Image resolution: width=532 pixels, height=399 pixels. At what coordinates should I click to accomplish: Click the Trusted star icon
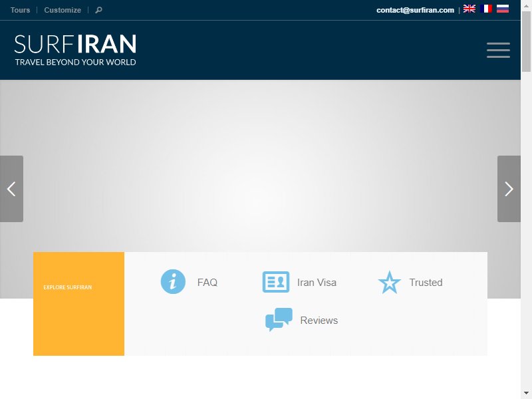(x=389, y=282)
